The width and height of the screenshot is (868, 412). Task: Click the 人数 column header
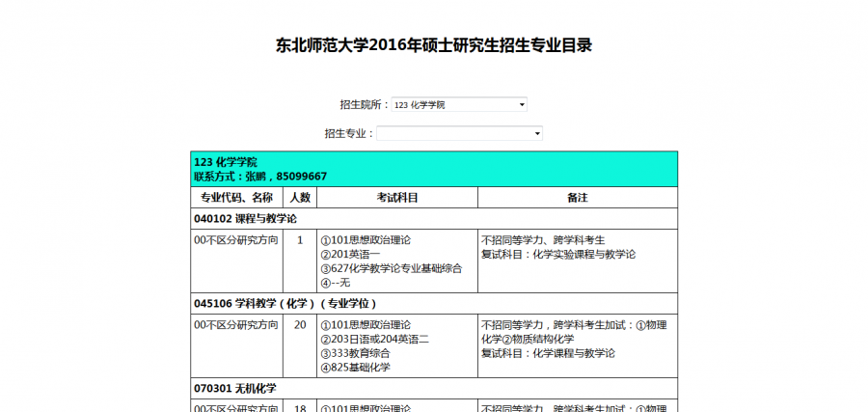[x=300, y=198]
